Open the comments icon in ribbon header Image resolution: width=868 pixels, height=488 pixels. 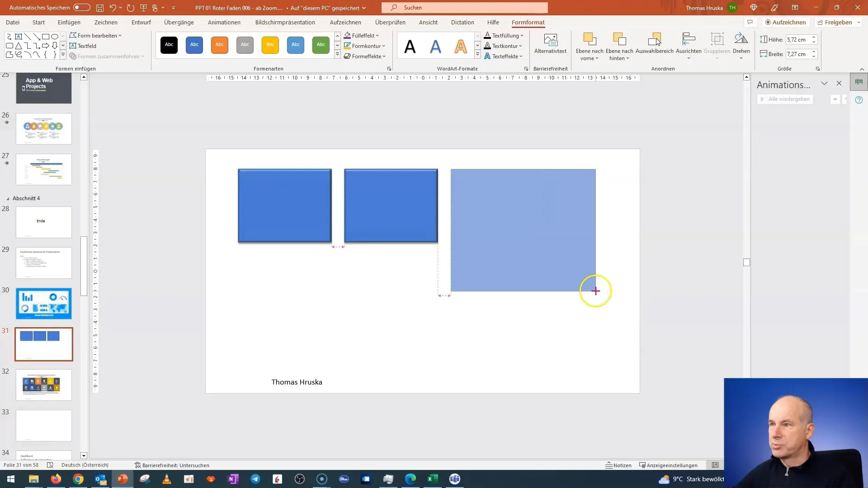click(x=750, y=22)
